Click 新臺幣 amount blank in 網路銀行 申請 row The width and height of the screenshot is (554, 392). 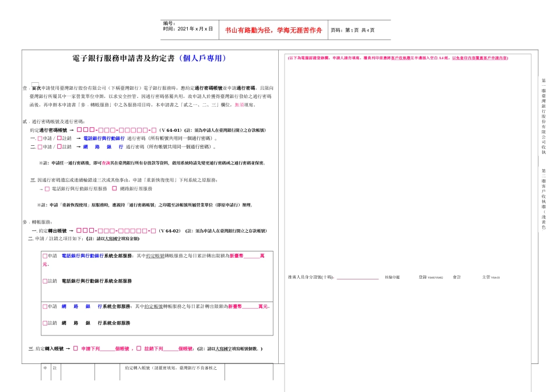[x=250, y=307]
